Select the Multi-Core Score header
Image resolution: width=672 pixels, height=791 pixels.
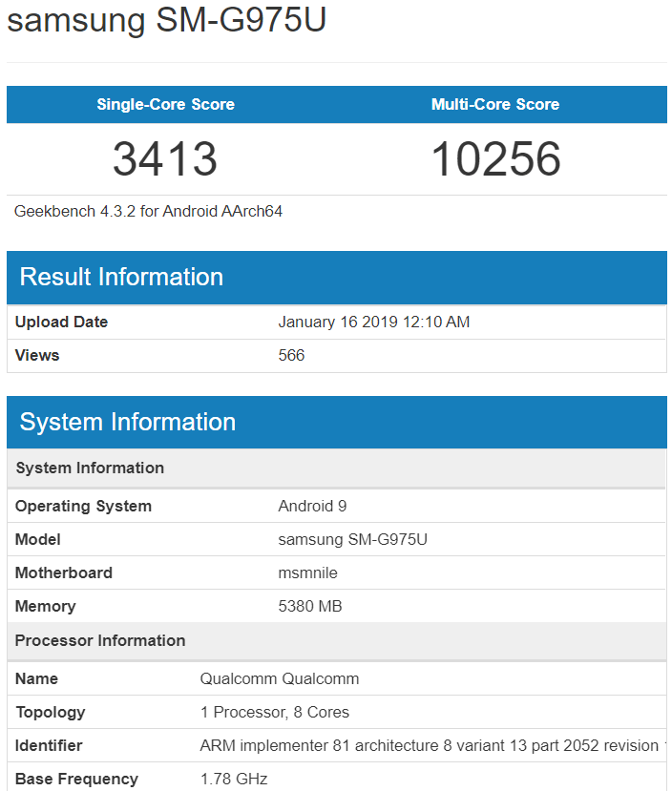pos(494,104)
